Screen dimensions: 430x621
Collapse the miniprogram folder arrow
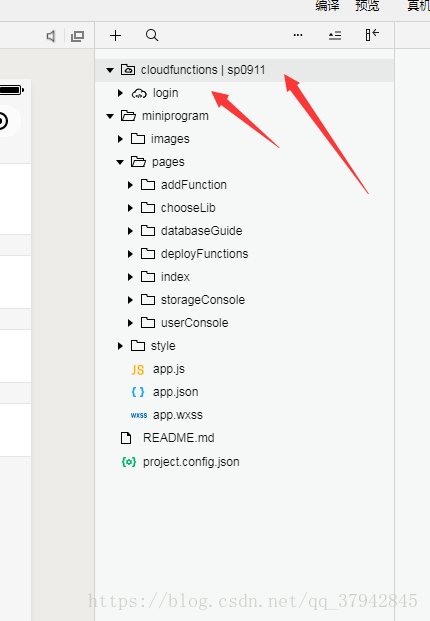pyautogui.click(x=110, y=116)
